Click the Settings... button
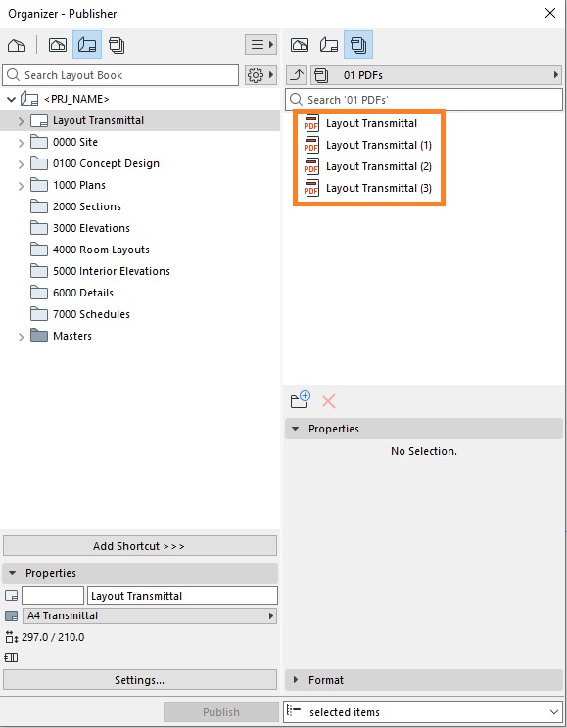Screen dimensions: 567x728 pos(140,680)
